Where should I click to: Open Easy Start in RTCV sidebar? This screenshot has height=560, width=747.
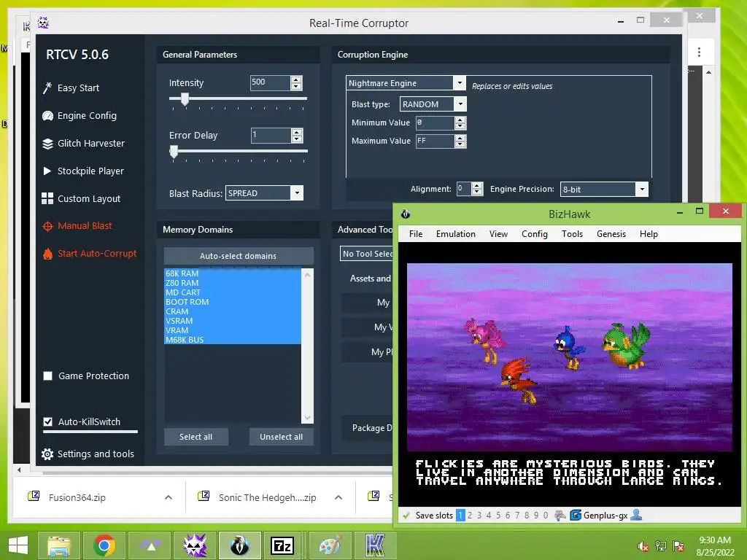point(71,88)
